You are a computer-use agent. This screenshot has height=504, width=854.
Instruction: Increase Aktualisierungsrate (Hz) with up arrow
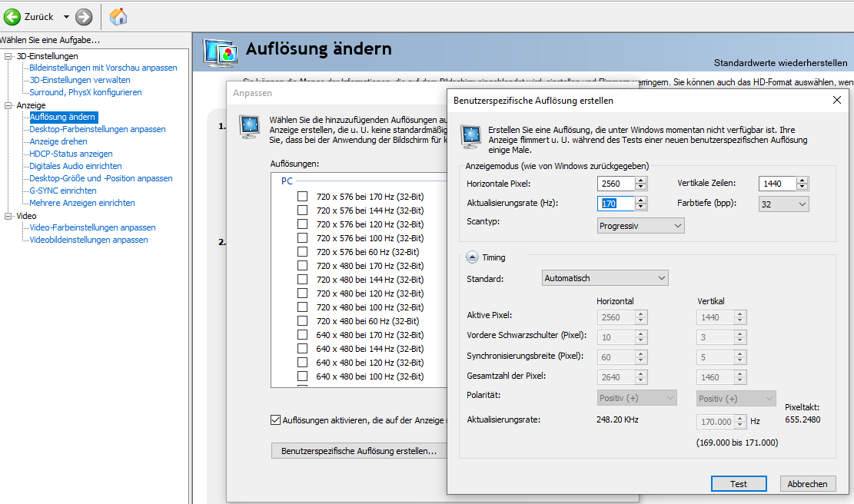pyautogui.click(x=641, y=200)
